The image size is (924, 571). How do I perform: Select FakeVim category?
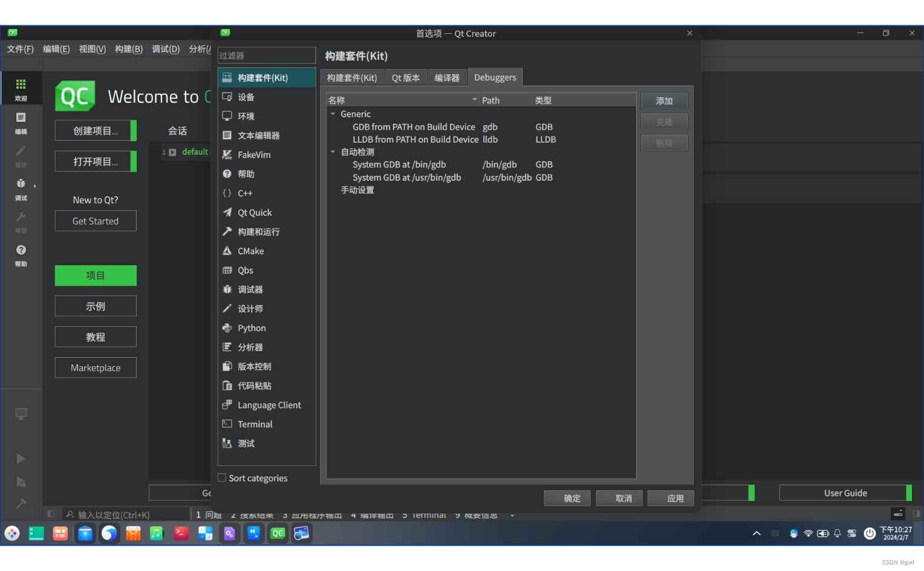[x=267, y=155]
